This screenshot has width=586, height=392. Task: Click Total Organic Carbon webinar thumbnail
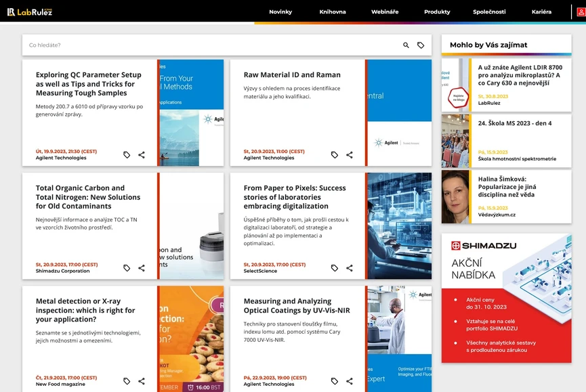point(192,226)
